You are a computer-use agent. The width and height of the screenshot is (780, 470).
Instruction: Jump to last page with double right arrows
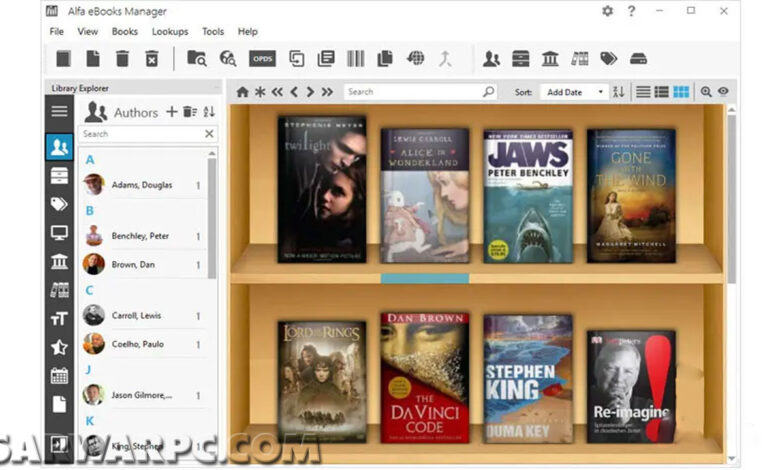coord(327,92)
